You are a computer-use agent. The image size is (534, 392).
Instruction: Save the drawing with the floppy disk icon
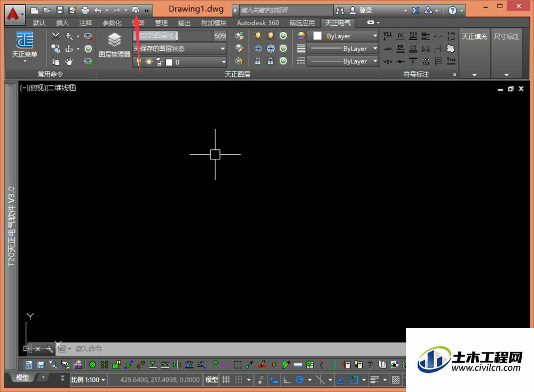pos(60,10)
